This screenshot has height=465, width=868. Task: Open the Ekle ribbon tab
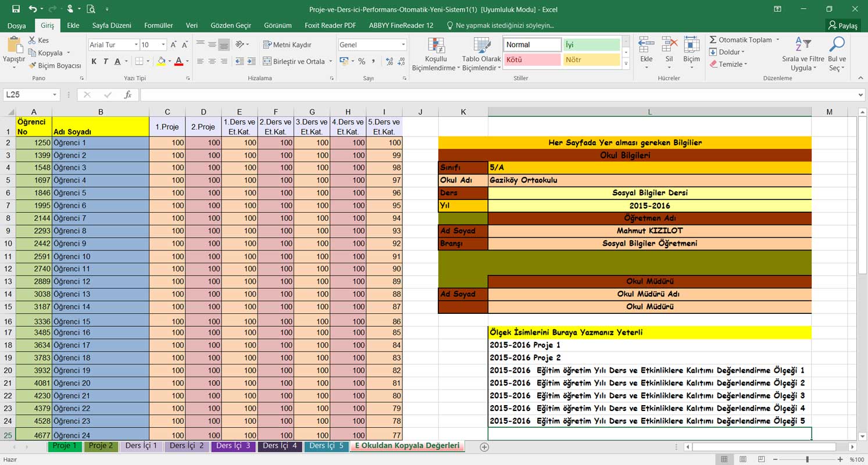[73, 26]
